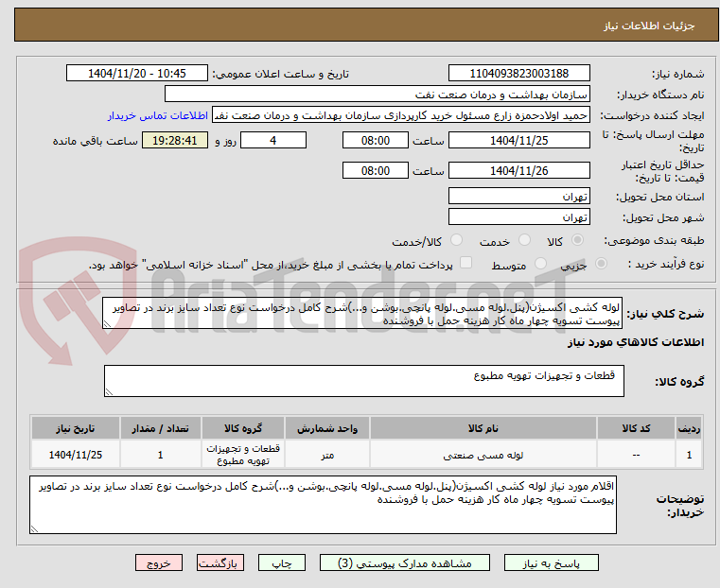Click the شماره نیاز number field
This screenshot has height=588, width=720.
pos(519,74)
